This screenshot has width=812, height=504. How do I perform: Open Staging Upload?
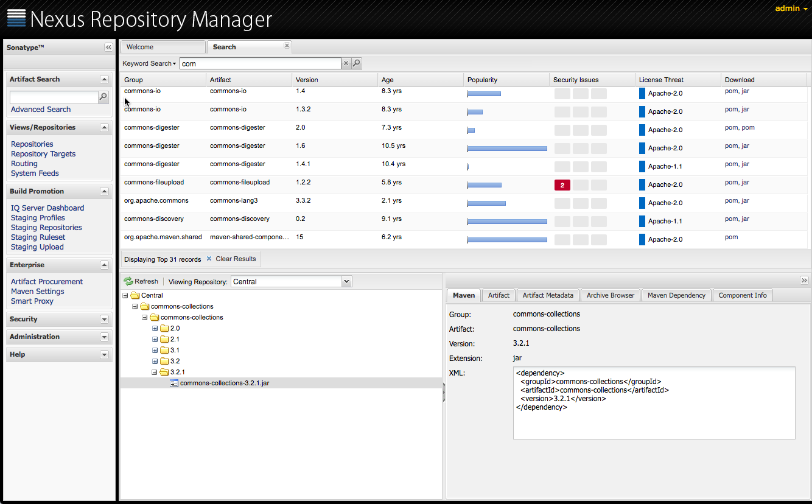37,247
